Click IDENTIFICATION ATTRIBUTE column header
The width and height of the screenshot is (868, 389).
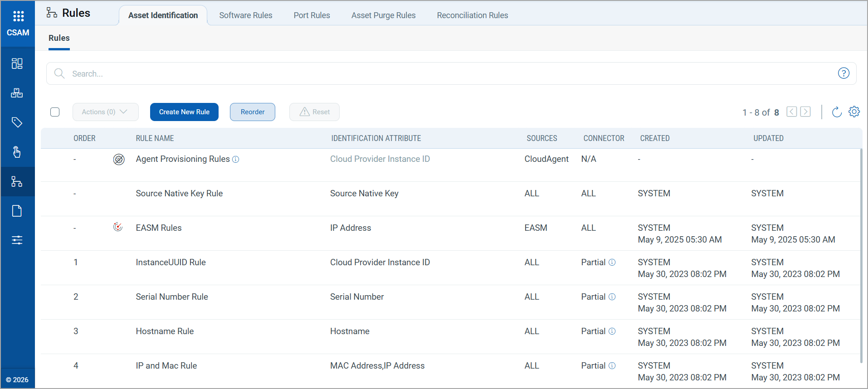[376, 138]
